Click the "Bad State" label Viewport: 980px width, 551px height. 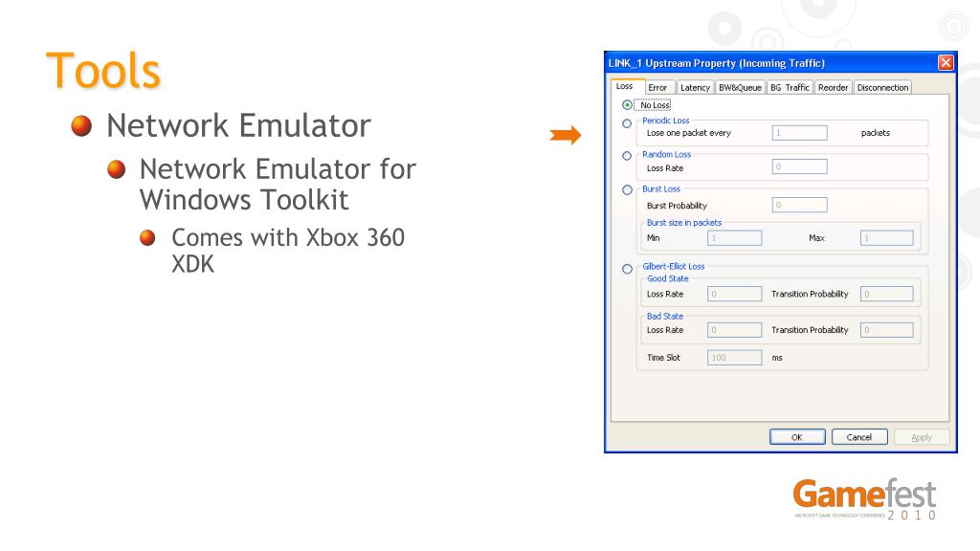click(x=665, y=316)
